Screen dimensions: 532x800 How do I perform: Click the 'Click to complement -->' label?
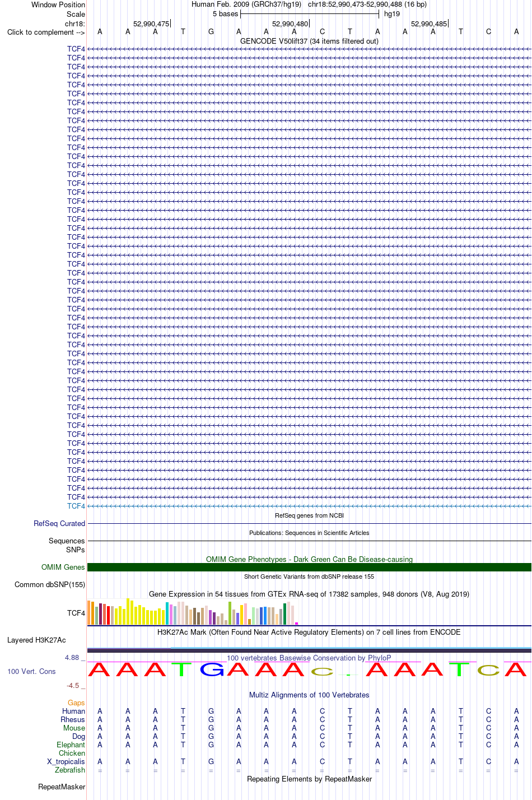pos(46,32)
